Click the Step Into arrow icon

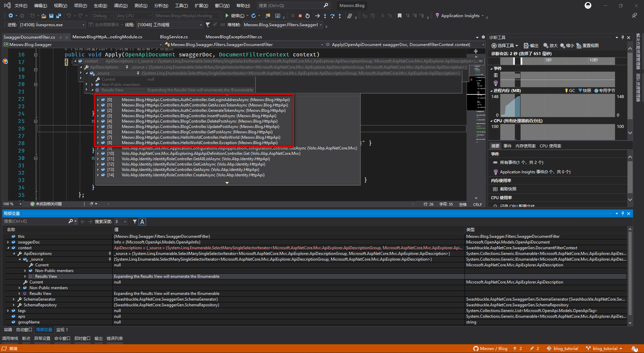click(x=325, y=16)
